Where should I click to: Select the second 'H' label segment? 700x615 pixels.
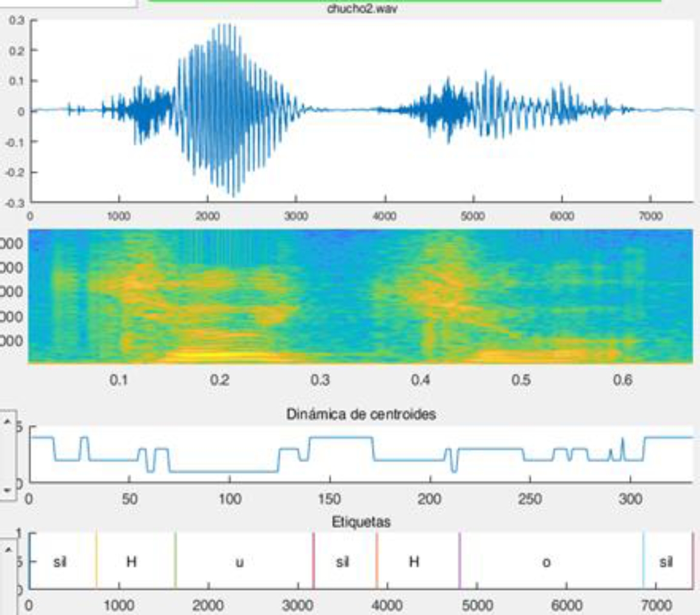point(414,562)
